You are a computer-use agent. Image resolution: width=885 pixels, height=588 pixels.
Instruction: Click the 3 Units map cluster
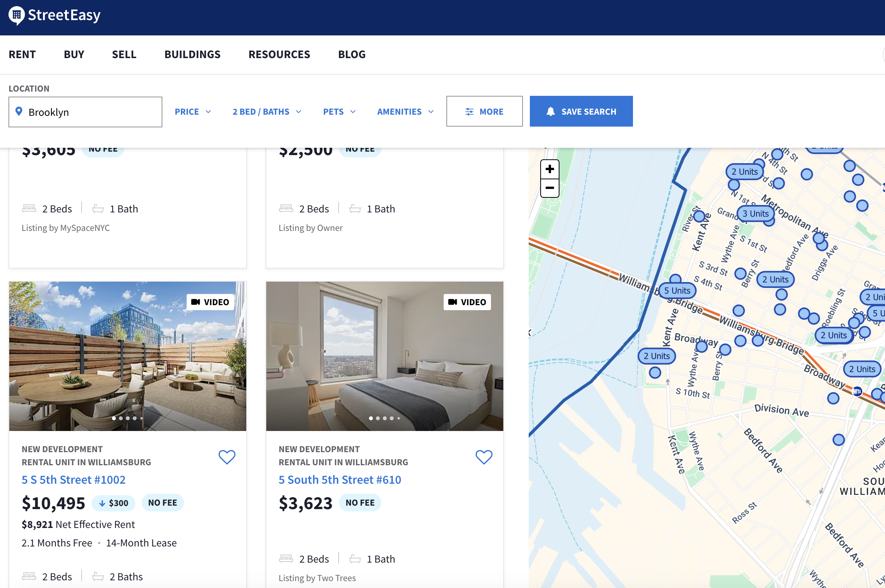(755, 214)
